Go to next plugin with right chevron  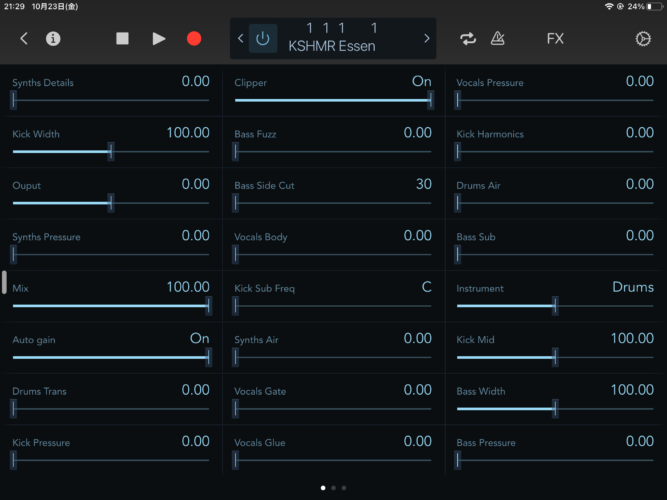tap(427, 39)
